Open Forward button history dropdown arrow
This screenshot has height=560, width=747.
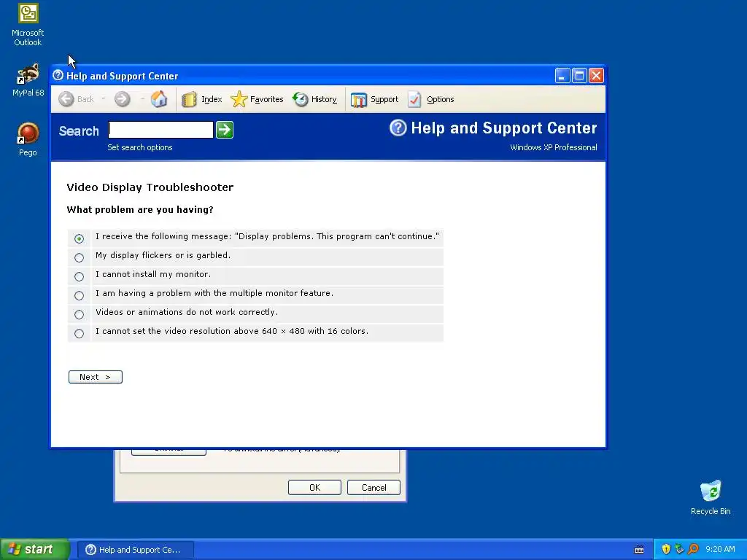[x=142, y=99]
